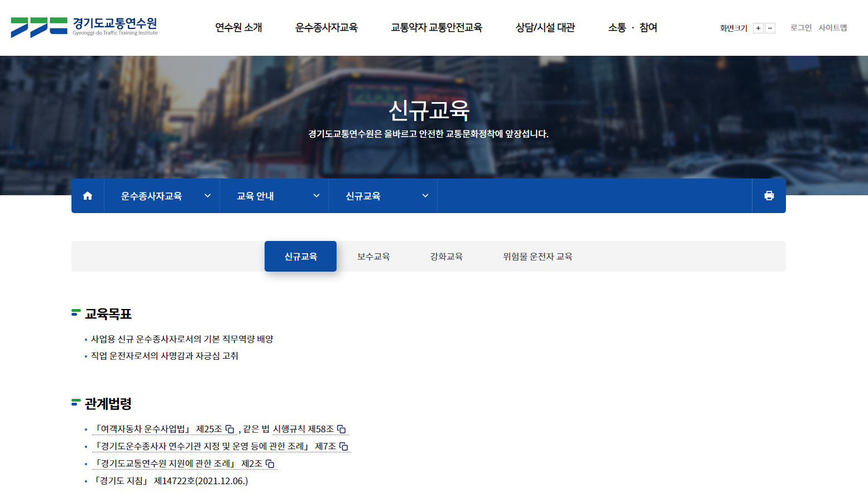Open the 교통약자 교통안전교육 menu
The height and width of the screenshot is (497, 868).
click(x=437, y=27)
